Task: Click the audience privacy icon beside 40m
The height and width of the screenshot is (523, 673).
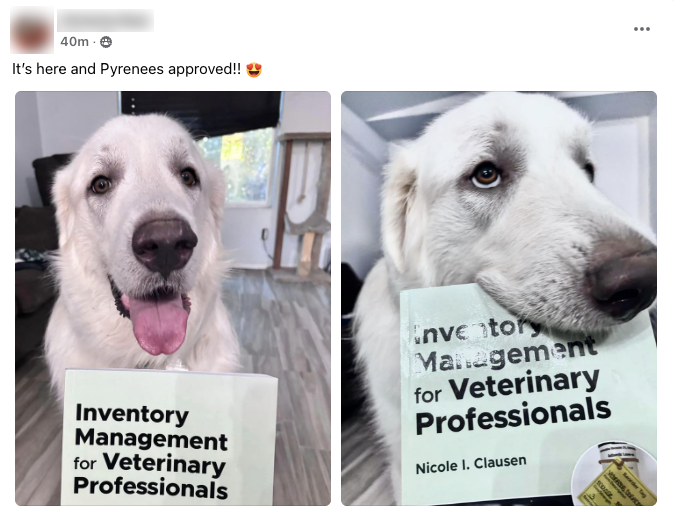Action: pos(106,42)
